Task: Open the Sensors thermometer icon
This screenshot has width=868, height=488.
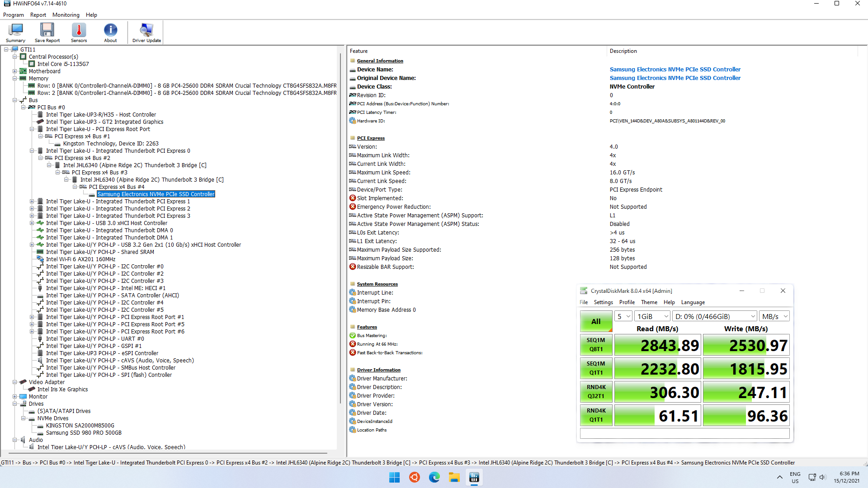Action: point(79,33)
